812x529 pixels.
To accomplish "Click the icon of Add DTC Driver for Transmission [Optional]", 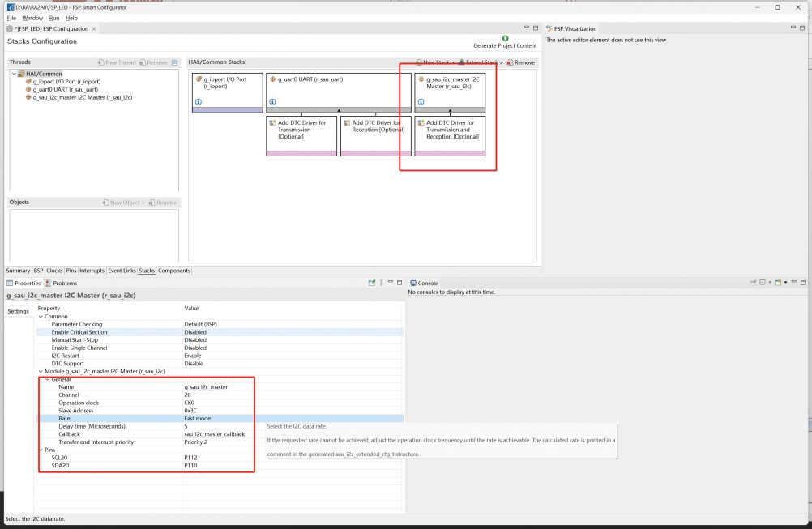I will pyautogui.click(x=272, y=123).
